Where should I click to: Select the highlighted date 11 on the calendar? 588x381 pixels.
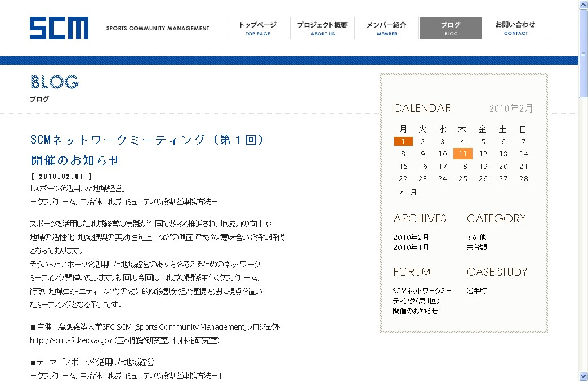pyautogui.click(x=462, y=153)
